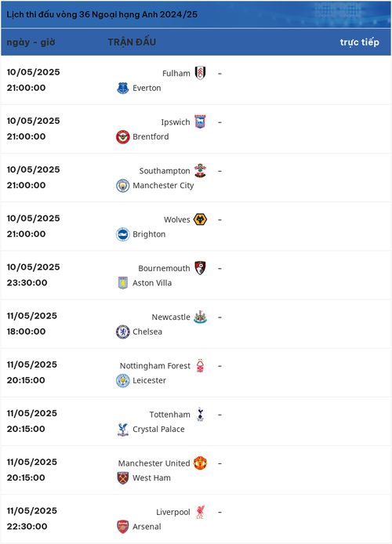Image resolution: width=392 pixels, height=544 pixels.
Task: Click the 'TRẬN ĐẤU' column header
Action: pos(132,42)
